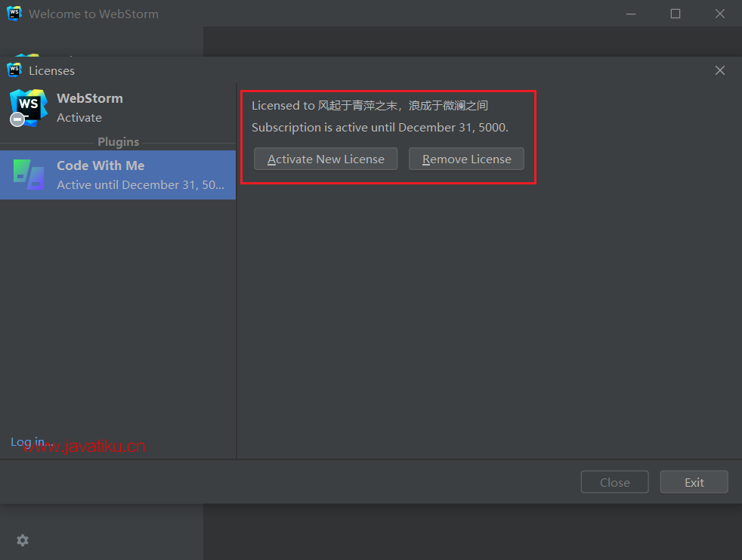742x560 pixels.
Task: Click 'Welcome to WebStorm' title text
Action: tap(94, 14)
